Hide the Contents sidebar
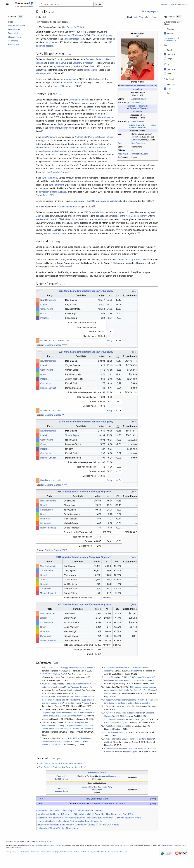 click(20, 16)
